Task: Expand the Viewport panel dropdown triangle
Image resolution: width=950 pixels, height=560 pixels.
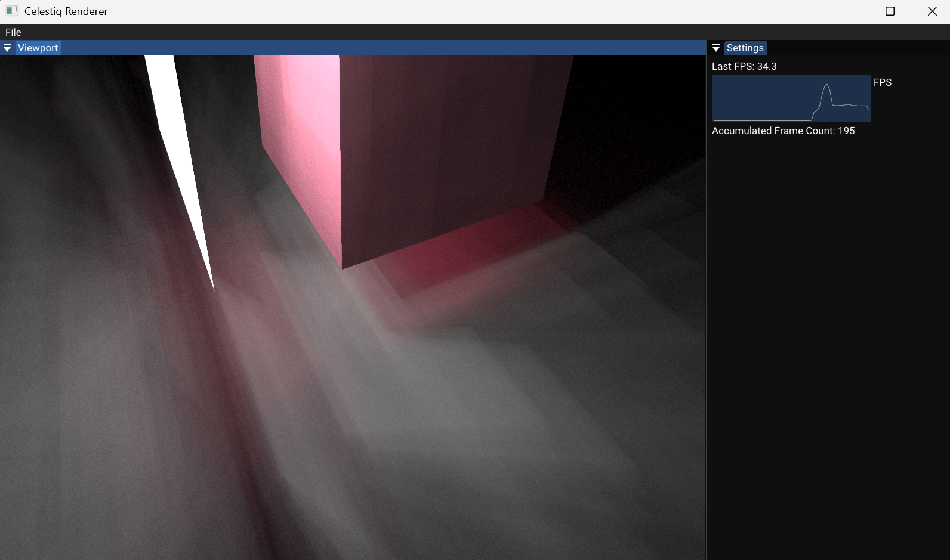Action: click(7, 48)
